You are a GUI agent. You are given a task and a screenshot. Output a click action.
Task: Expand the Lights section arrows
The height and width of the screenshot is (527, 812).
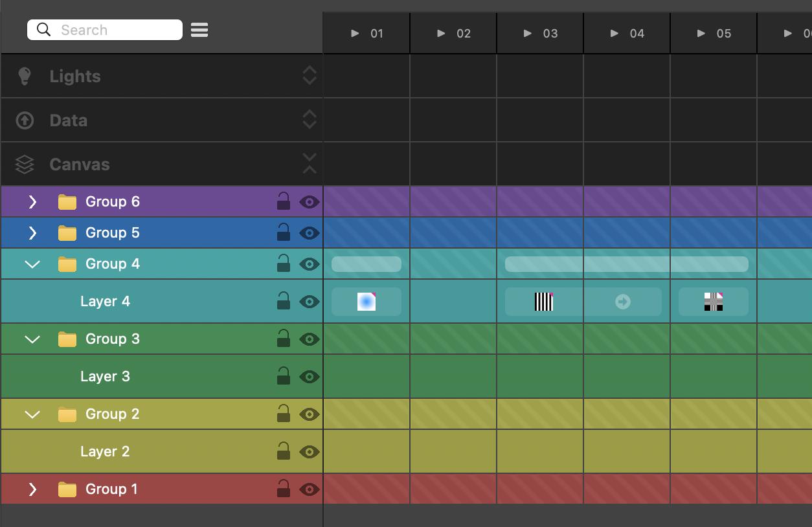310,76
